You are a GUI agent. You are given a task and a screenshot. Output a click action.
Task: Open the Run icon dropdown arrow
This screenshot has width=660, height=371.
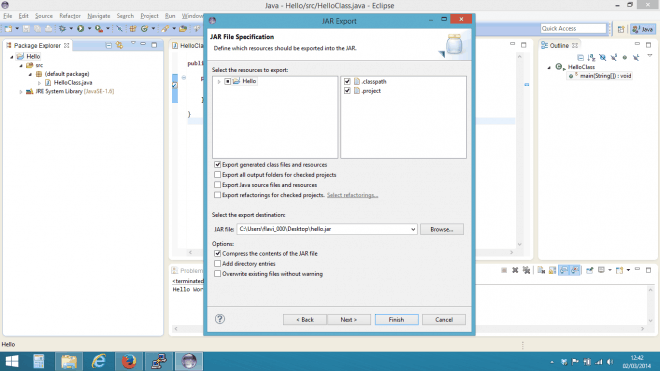click(89, 29)
